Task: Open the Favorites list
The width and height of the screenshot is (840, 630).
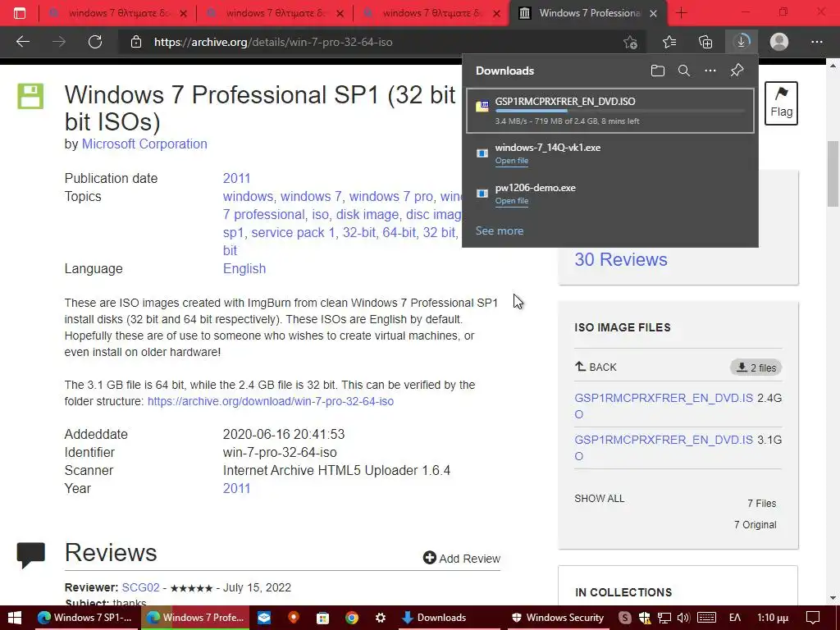Action: (669, 42)
